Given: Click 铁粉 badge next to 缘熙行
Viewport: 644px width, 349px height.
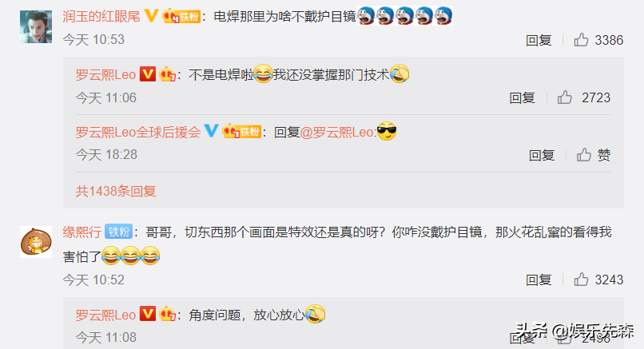Looking at the screenshot, I should pyautogui.click(x=119, y=232).
